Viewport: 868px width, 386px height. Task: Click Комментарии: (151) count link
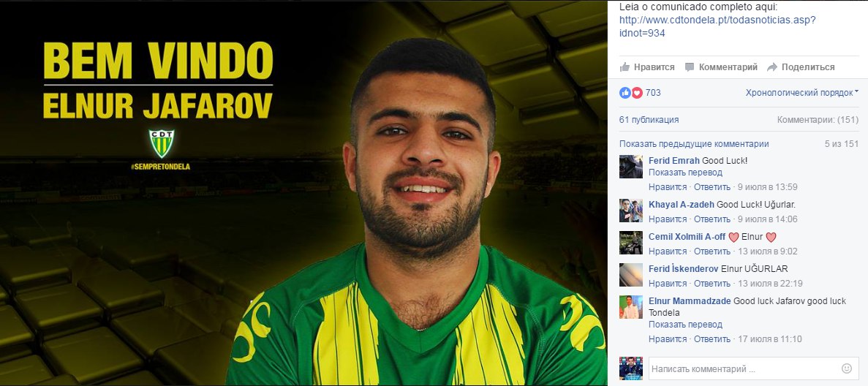[818, 120]
